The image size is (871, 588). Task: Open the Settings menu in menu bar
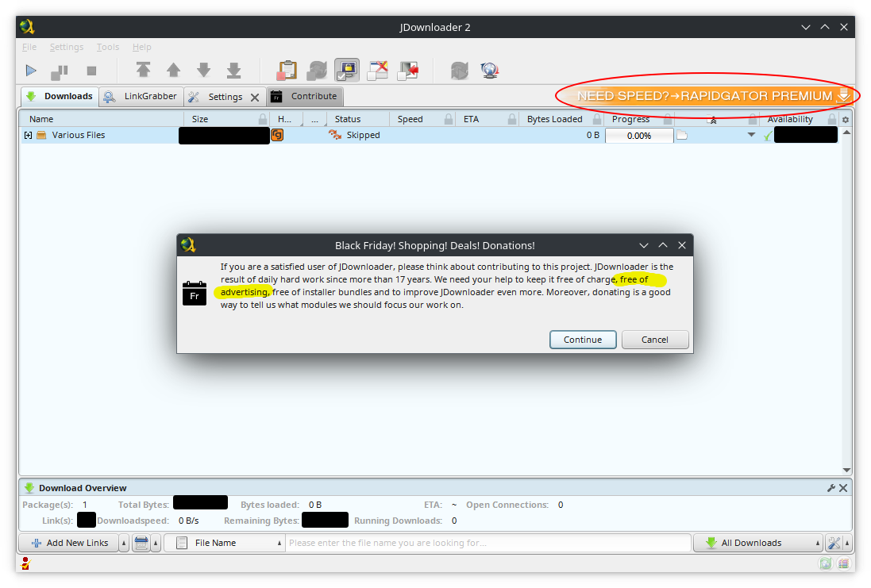[67, 48]
